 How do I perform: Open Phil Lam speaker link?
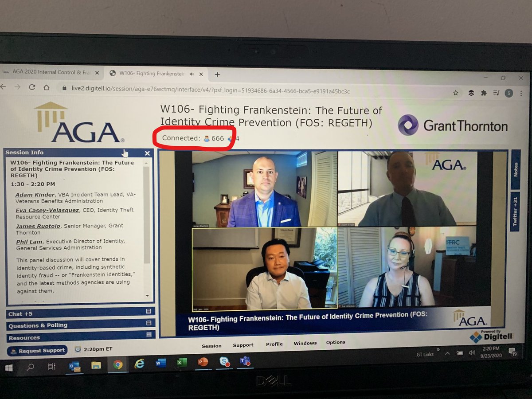point(29,241)
